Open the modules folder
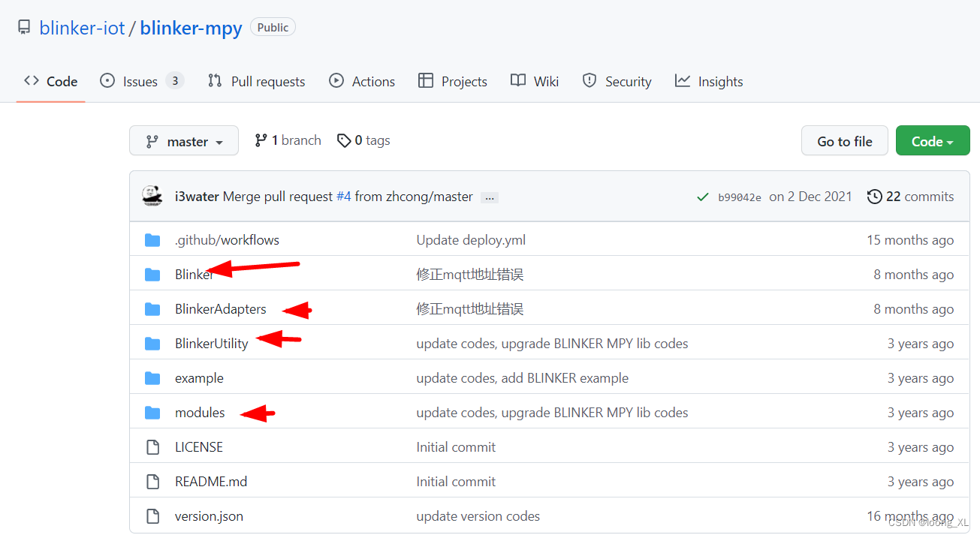Viewport: 980px width, 535px height. click(x=200, y=413)
